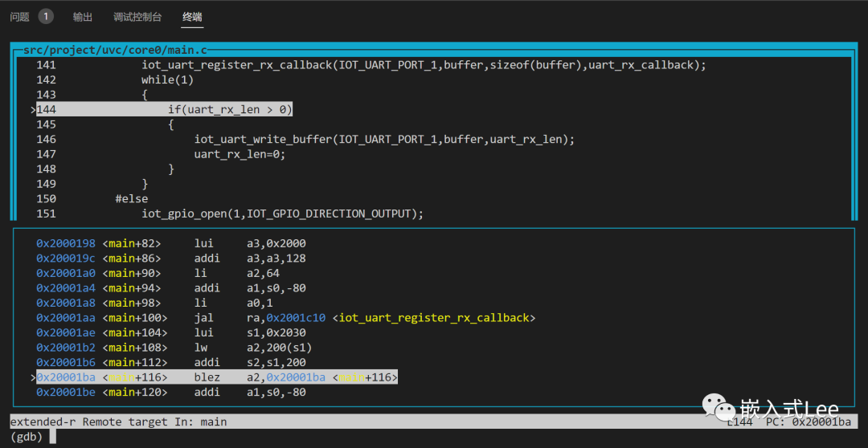Switch to the 问题 tab

(19, 17)
